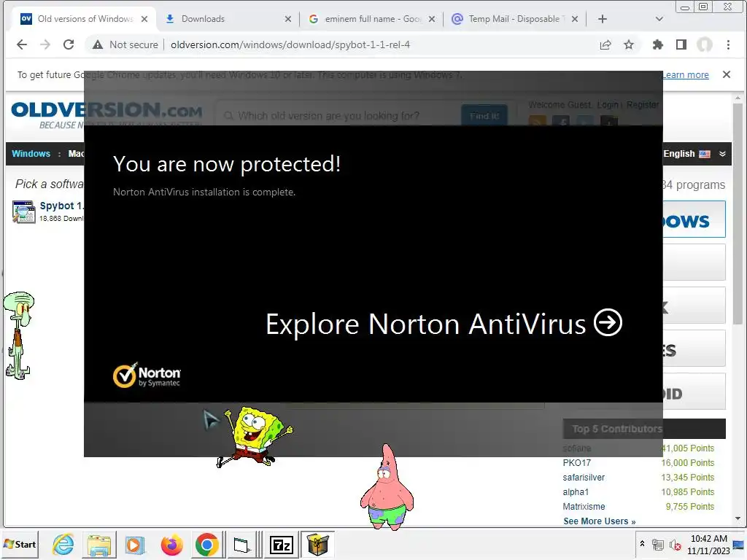Open the See More Users link
The width and height of the screenshot is (747, 560).
pos(600,521)
